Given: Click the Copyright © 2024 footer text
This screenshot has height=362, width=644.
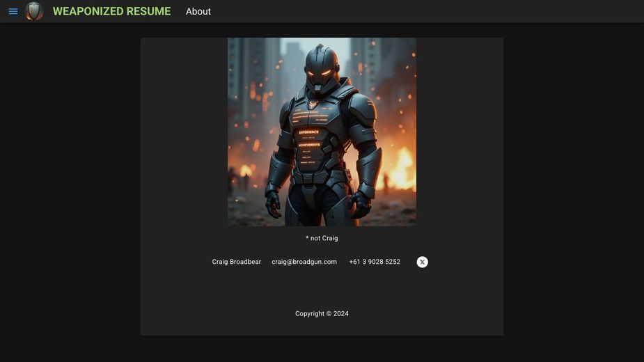Looking at the screenshot, I should tap(322, 313).
